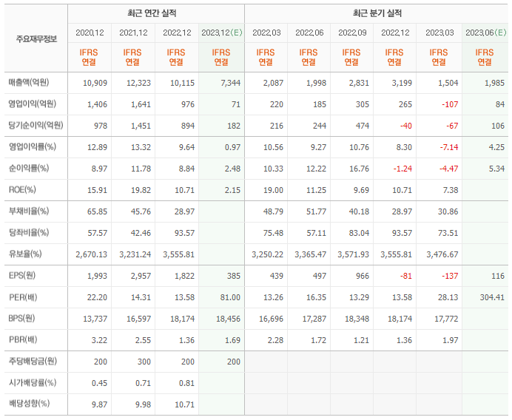Select PBR value 1.97
Image resolution: width=512 pixels, height=420 pixels.
451,340
